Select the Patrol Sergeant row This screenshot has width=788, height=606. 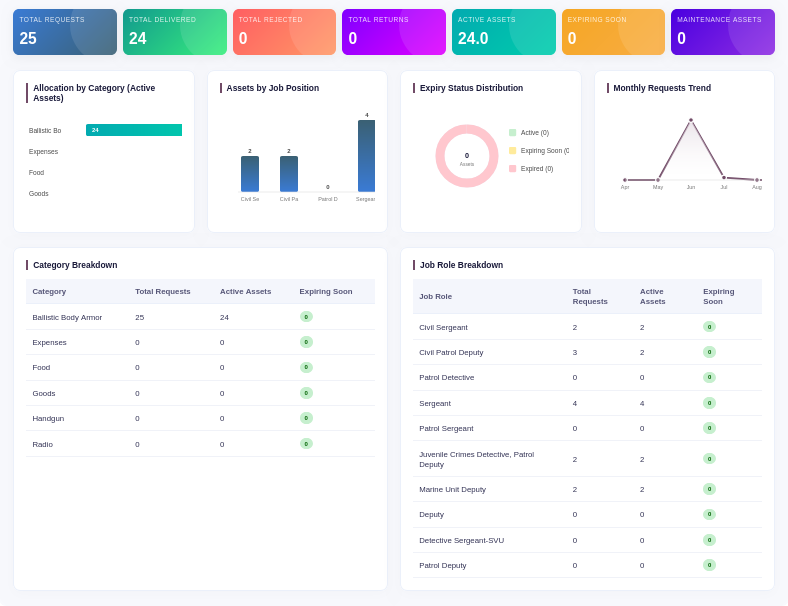(587, 428)
